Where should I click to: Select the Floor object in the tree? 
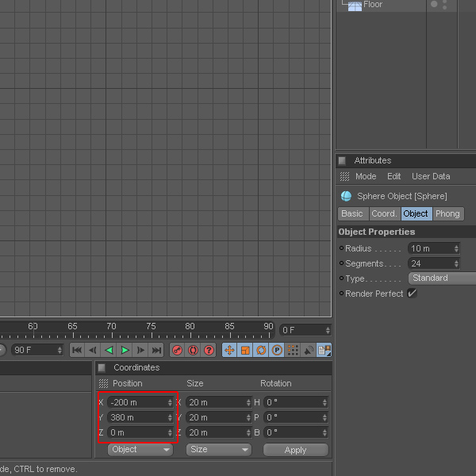pos(373,5)
